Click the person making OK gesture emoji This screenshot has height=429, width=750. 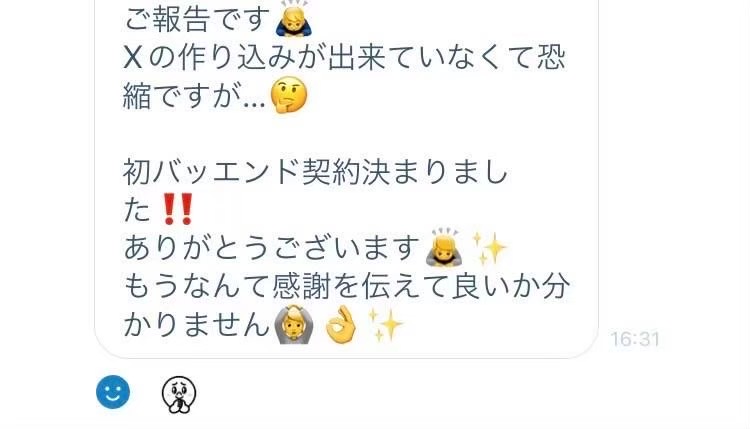click(293, 325)
